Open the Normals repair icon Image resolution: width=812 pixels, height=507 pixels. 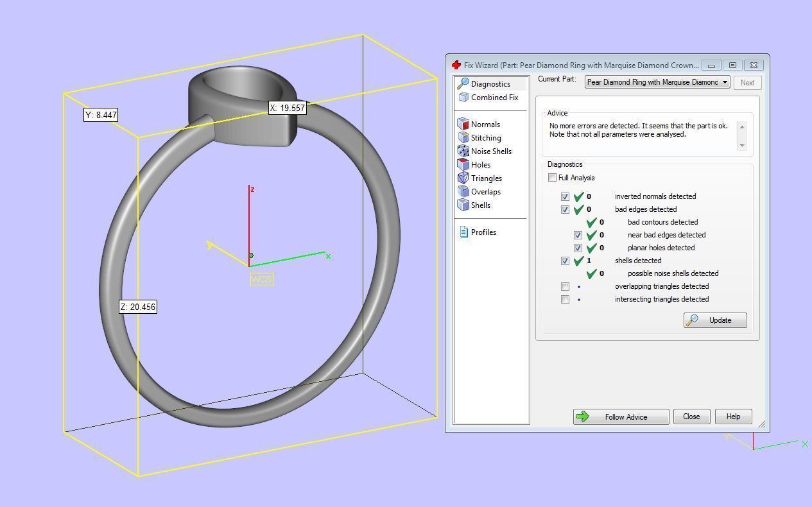point(463,124)
